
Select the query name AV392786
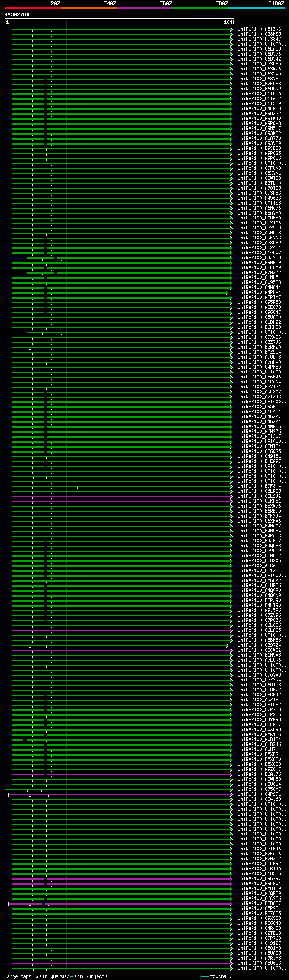point(17,14)
